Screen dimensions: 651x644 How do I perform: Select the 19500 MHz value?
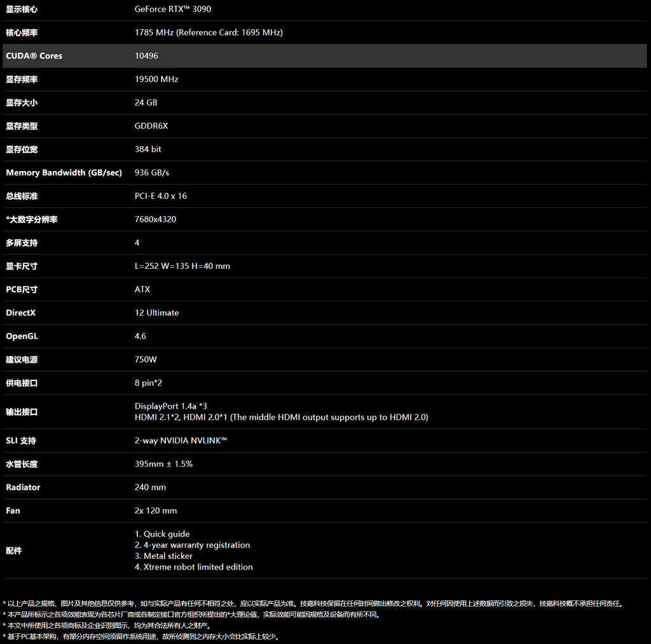tap(156, 79)
